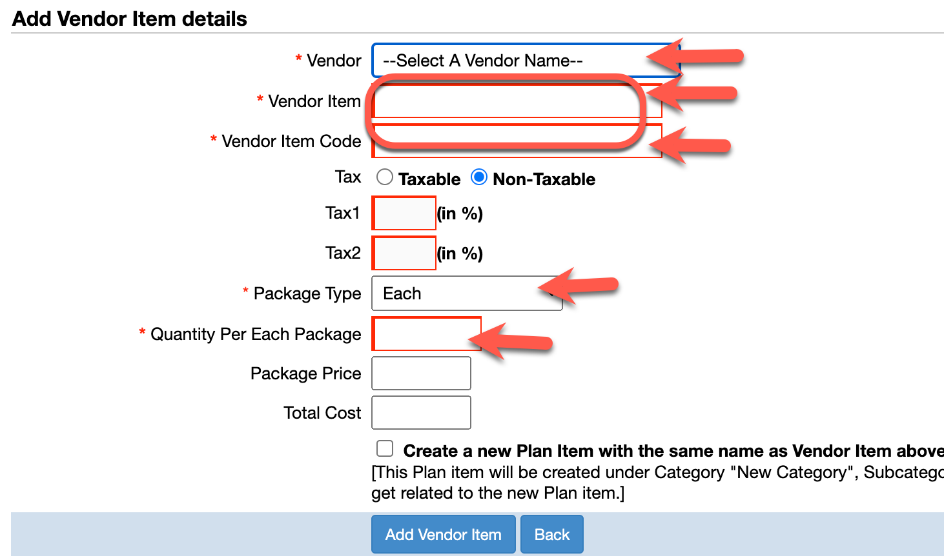Expand the Package Type dropdown
944x560 pixels.
click(x=466, y=294)
